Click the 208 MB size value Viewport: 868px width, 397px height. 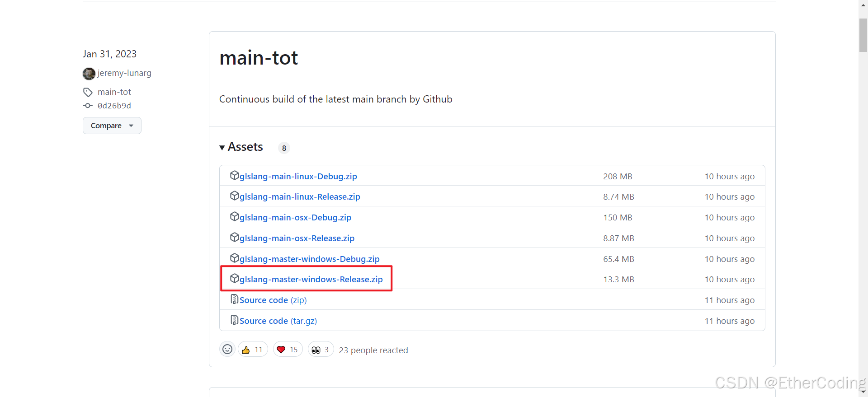tap(618, 177)
